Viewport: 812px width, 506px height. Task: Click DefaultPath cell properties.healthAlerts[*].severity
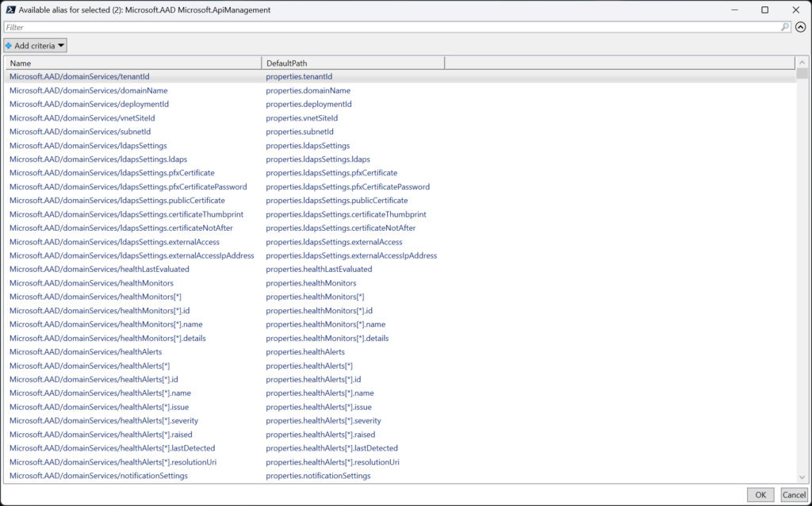tap(324, 420)
